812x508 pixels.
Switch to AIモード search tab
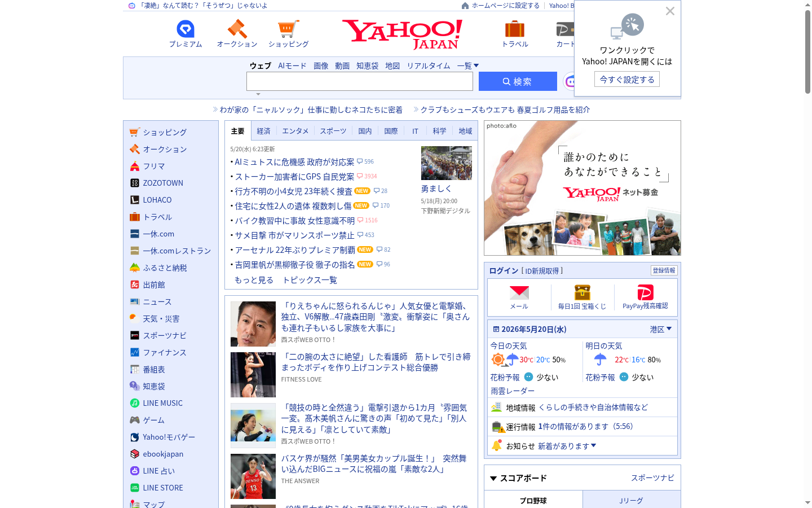click(292, 65)
